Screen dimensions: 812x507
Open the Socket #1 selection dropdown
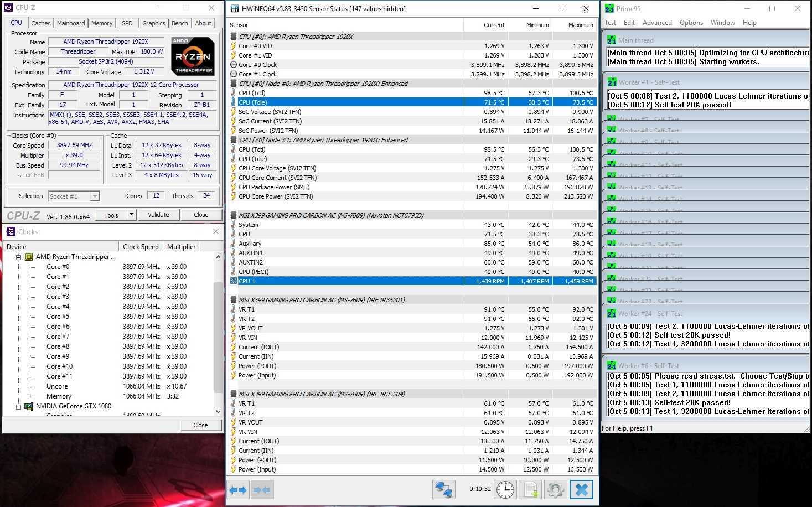pos(95,196)
